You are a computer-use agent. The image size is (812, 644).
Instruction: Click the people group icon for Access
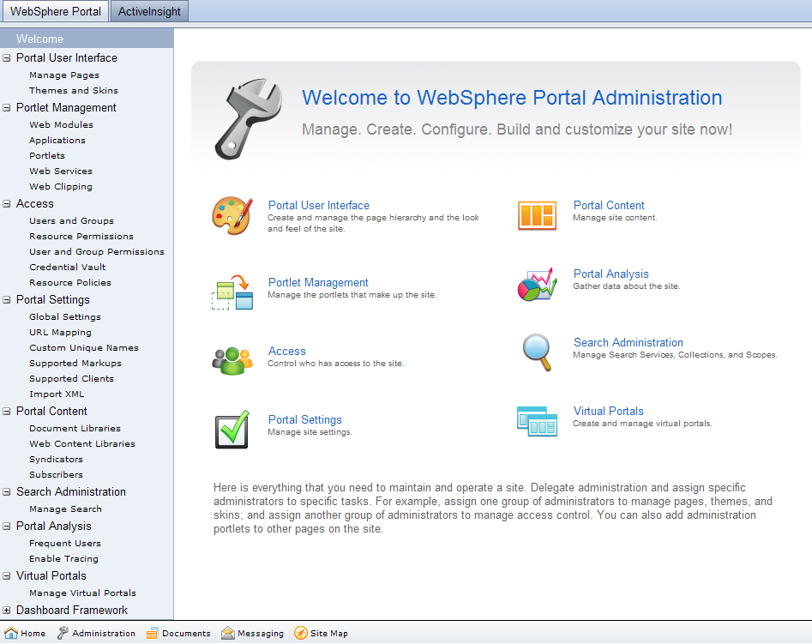tap(232, 361)
